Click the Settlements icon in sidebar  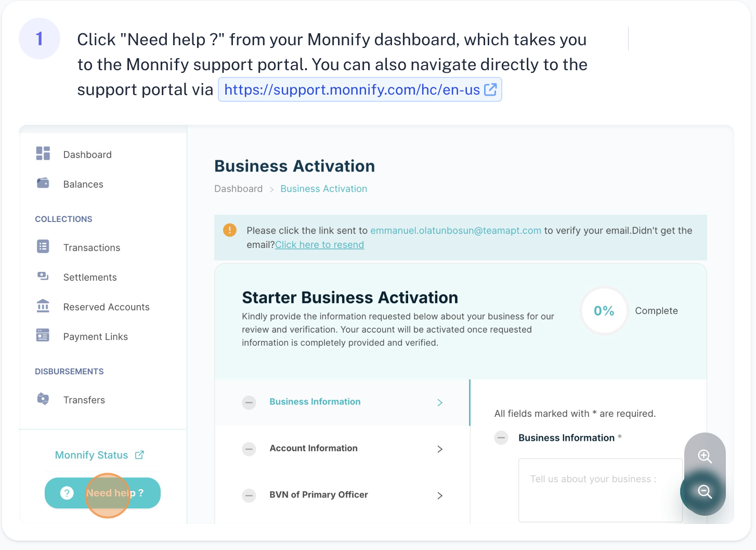point(43,276)
